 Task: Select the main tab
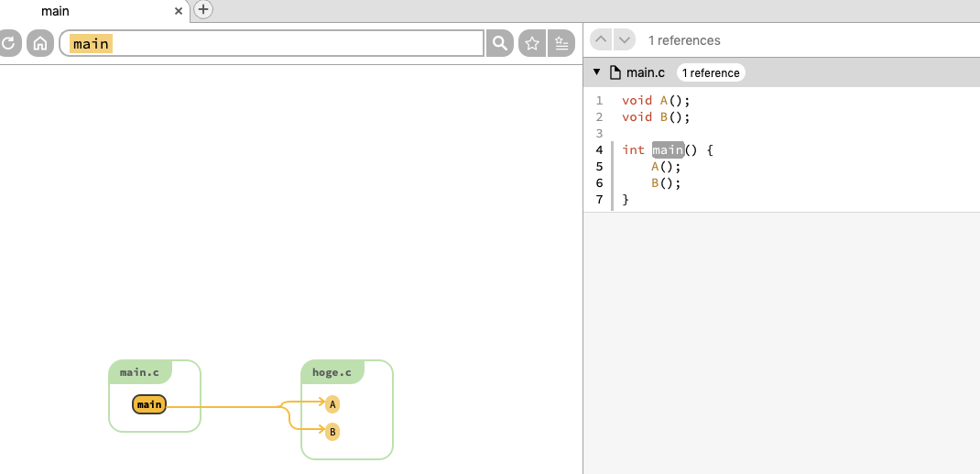click(x=93, y=11)
